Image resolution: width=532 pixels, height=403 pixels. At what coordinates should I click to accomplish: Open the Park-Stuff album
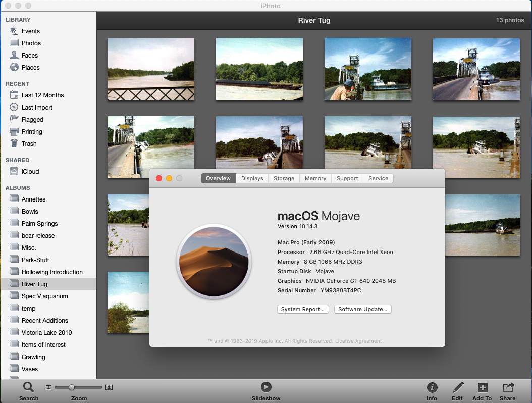35,260
